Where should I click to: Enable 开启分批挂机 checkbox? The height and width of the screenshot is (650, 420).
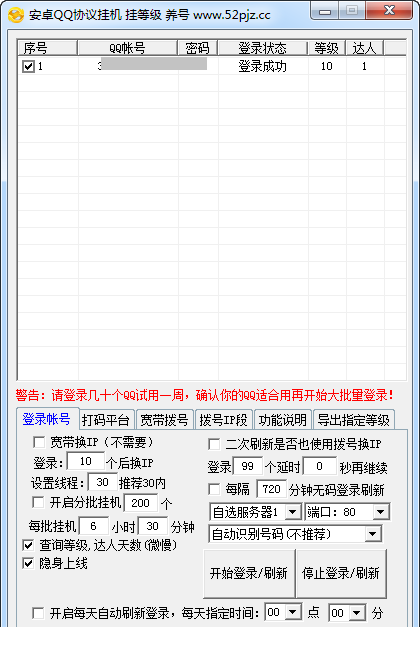(38, 502)
